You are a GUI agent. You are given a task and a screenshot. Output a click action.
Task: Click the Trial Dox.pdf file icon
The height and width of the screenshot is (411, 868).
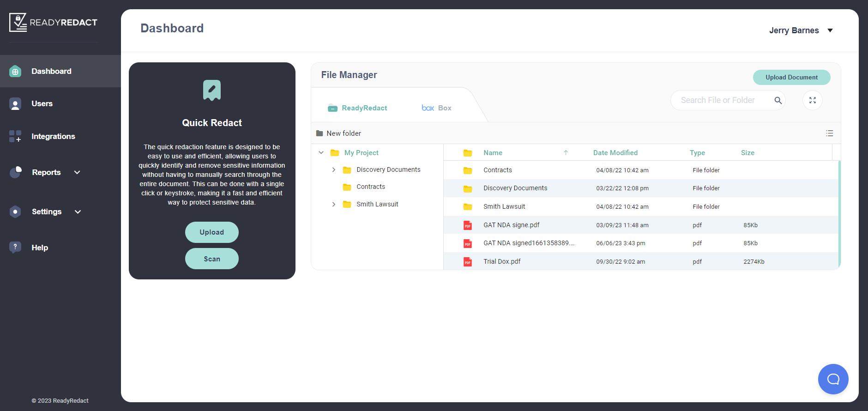468,262
